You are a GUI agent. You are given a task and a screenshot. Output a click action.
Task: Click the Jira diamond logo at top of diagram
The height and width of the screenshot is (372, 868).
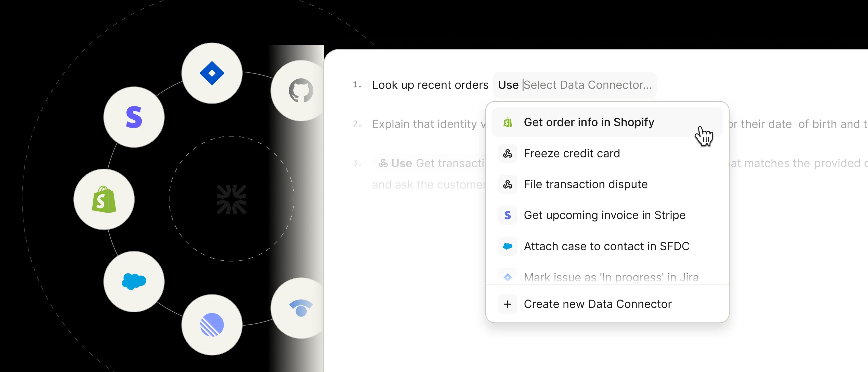tap(212, 73)
